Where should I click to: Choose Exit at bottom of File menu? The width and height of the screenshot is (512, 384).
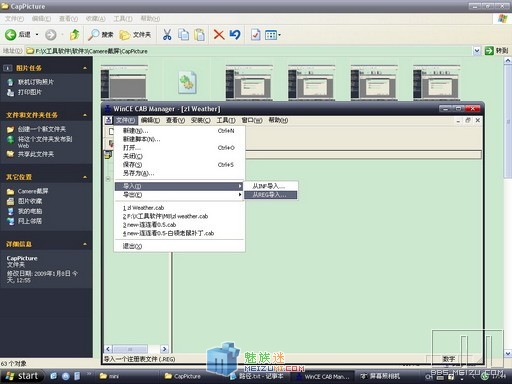pyautogui.click(x=179, y=246)
